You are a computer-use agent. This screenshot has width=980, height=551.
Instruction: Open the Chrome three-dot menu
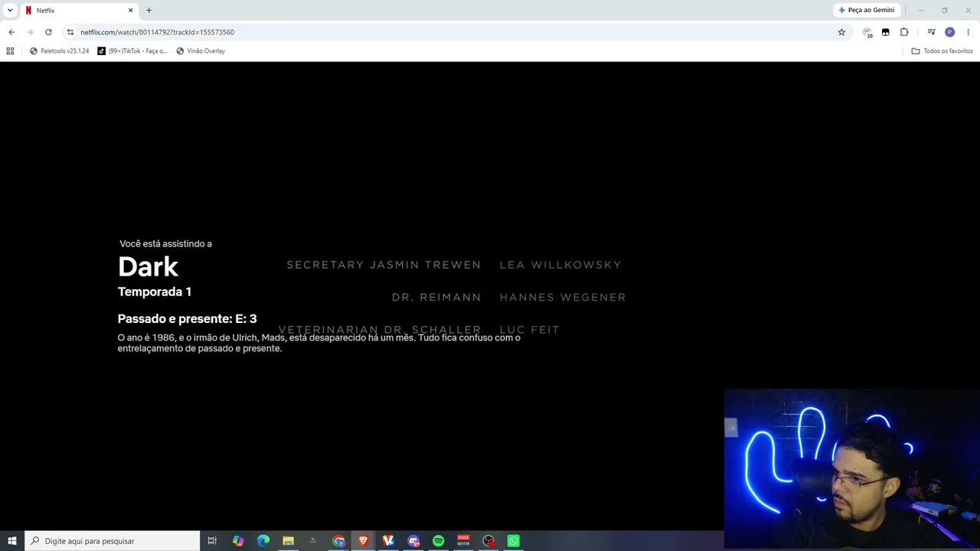coord(969,32)
